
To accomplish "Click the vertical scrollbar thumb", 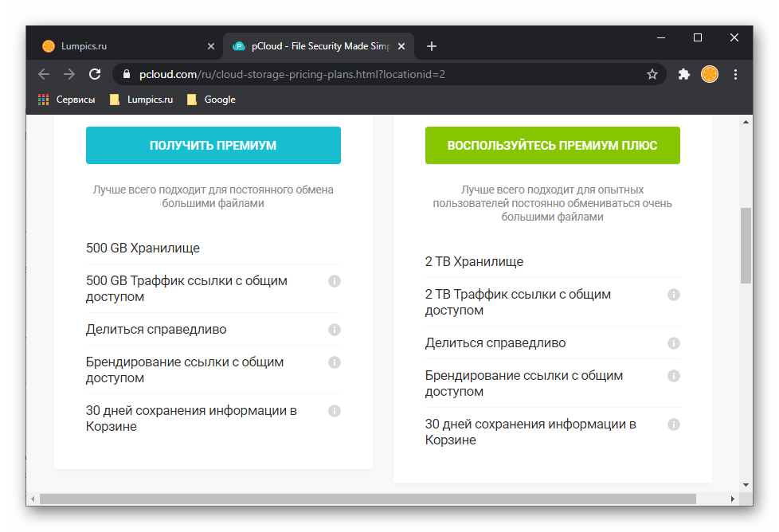I will click(746, 245).
